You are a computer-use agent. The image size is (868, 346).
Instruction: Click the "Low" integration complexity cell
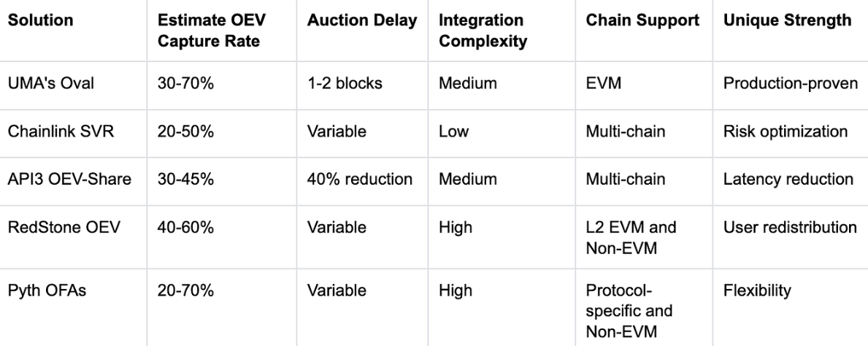tap(450, 132)
